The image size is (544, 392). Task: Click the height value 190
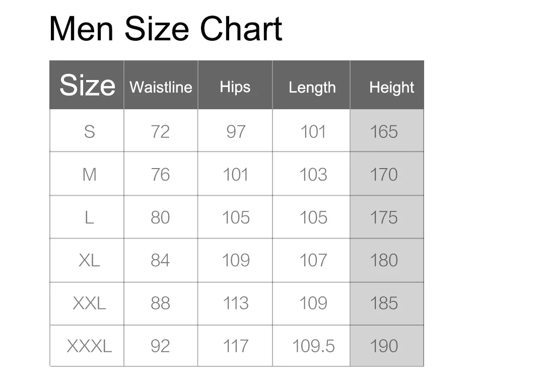point(384,346)
